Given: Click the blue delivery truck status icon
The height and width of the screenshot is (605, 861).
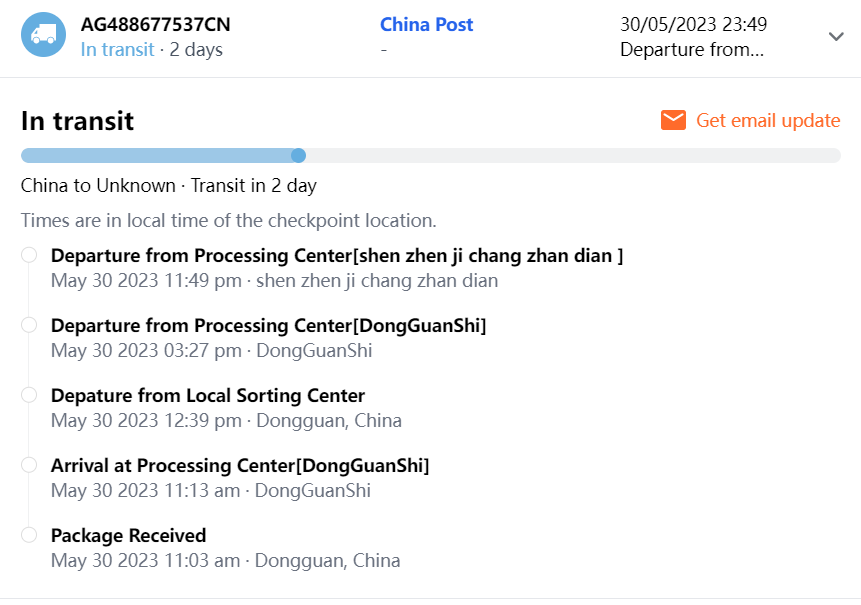Looking at the screenshot, I should tap(43, 35).
